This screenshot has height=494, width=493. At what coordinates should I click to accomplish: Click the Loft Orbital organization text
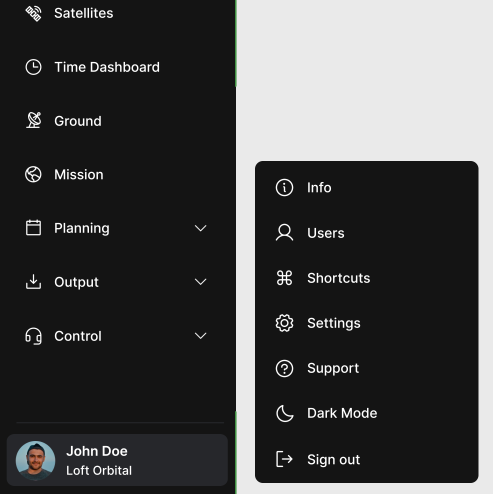click(99, 471)
